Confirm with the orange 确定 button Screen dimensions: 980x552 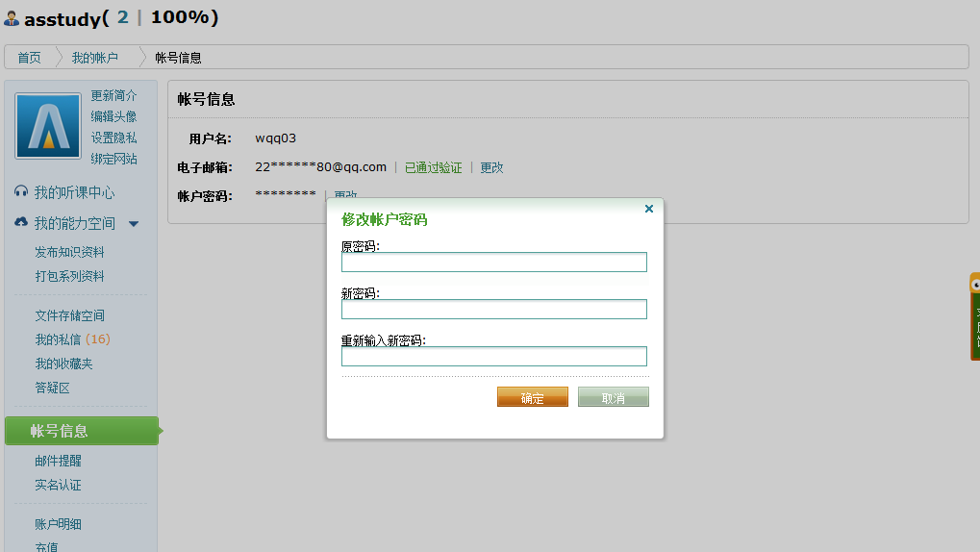click(x=533, y=397)
